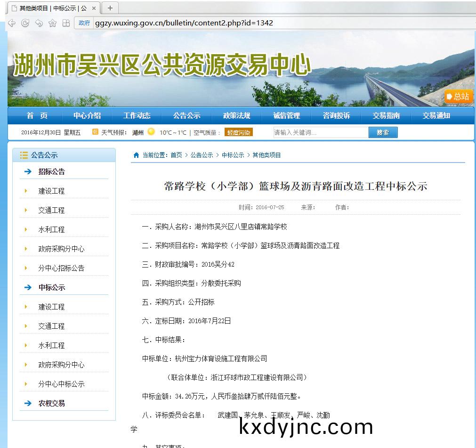Expand the 农权交易 sidebar section

(x=51, y=403)
